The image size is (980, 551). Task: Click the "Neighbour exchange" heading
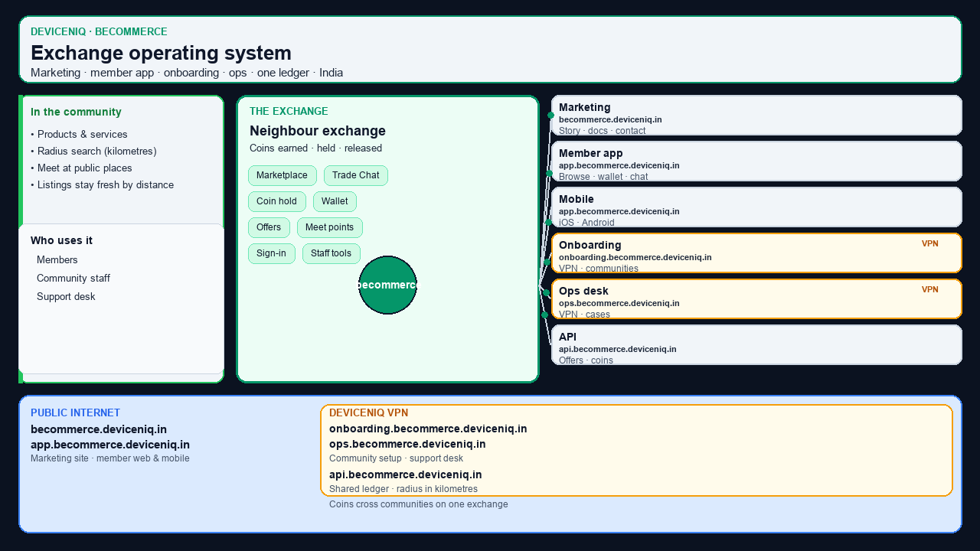(318, 131)
